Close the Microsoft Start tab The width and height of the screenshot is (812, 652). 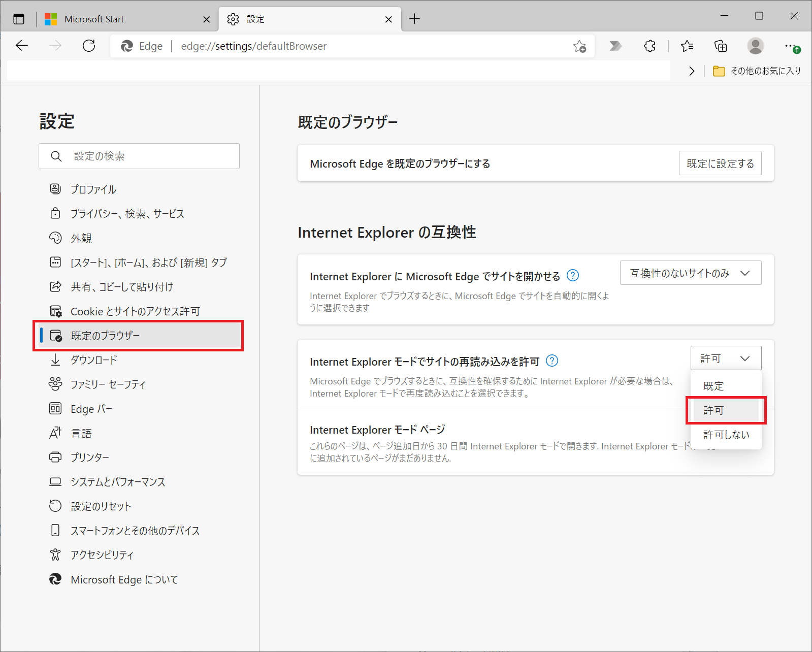click(x=206, y=19)
